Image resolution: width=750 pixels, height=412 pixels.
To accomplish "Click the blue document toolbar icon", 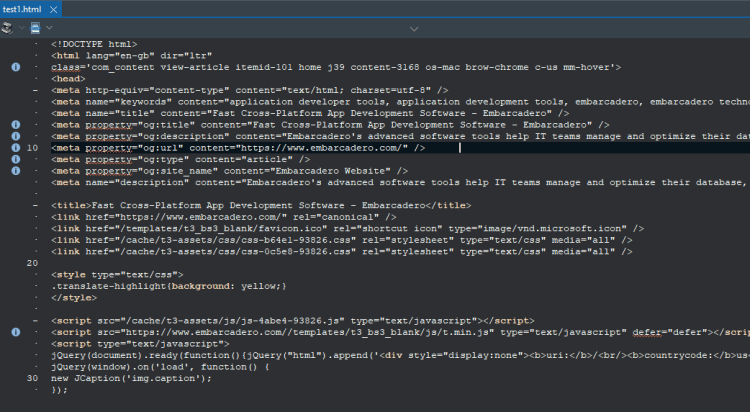I will click(35, 28).
